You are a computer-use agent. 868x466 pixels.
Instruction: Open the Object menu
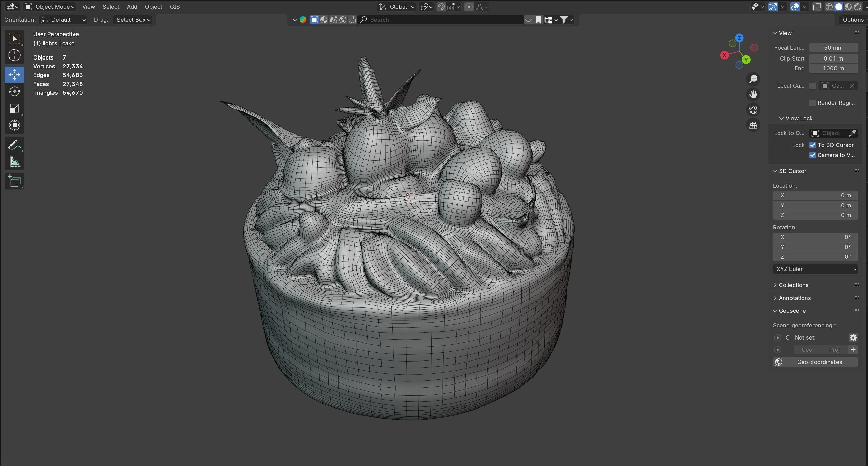pyautogui.click(x=153, y=7)
